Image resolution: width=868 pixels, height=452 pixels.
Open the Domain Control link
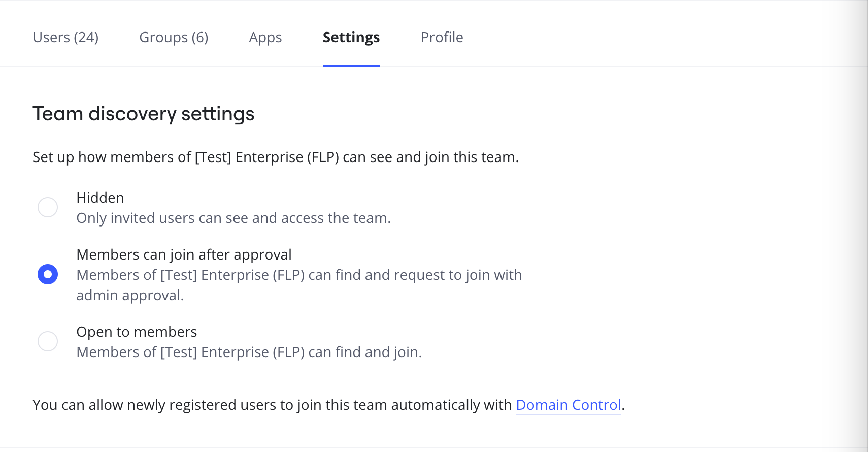[x=568, y=405]
